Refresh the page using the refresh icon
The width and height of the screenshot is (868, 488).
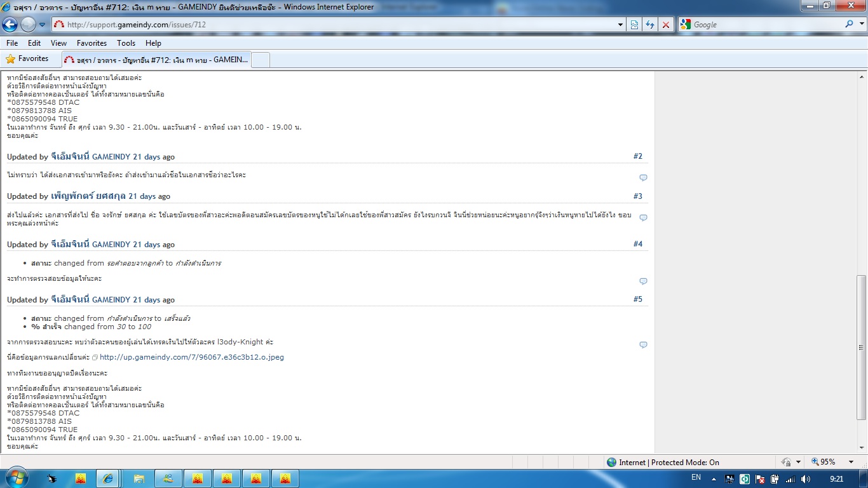(650, 25)
